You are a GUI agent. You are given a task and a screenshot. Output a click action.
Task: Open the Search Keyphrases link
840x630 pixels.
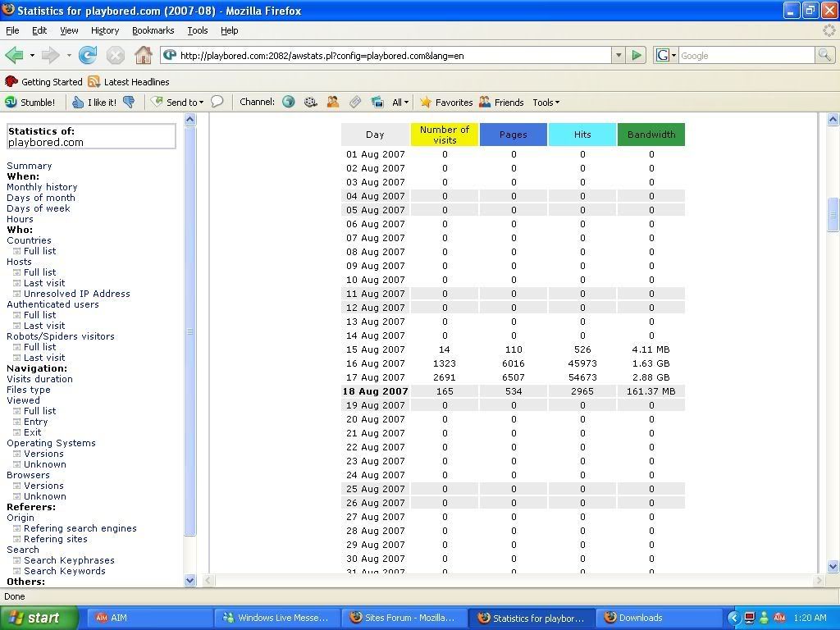click(x=69, y=560)
